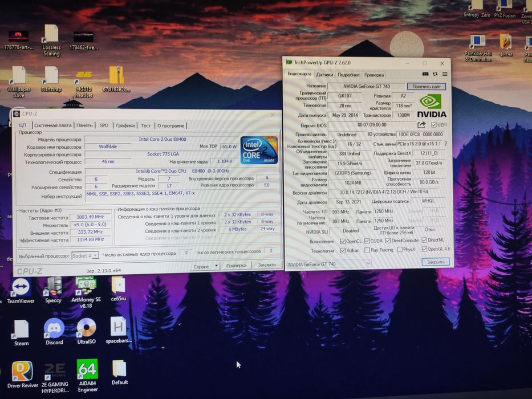Select Wallpaper Alive shortcut

pos(19,82)
